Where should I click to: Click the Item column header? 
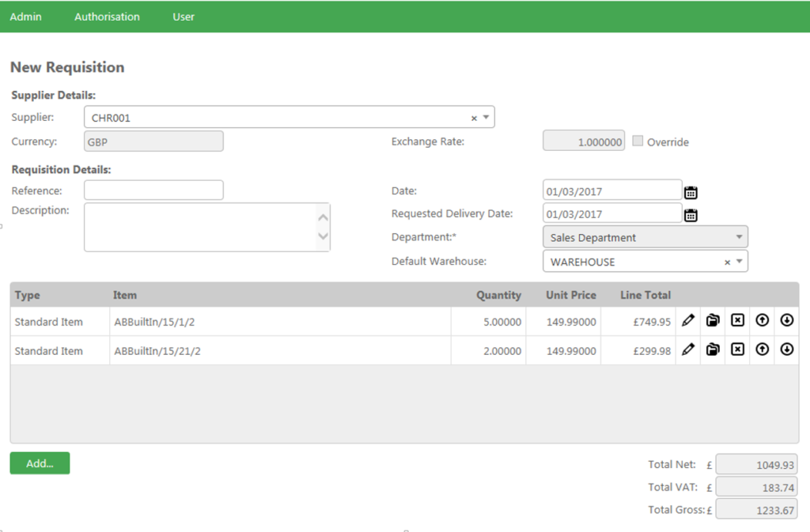tap(125, 295)
